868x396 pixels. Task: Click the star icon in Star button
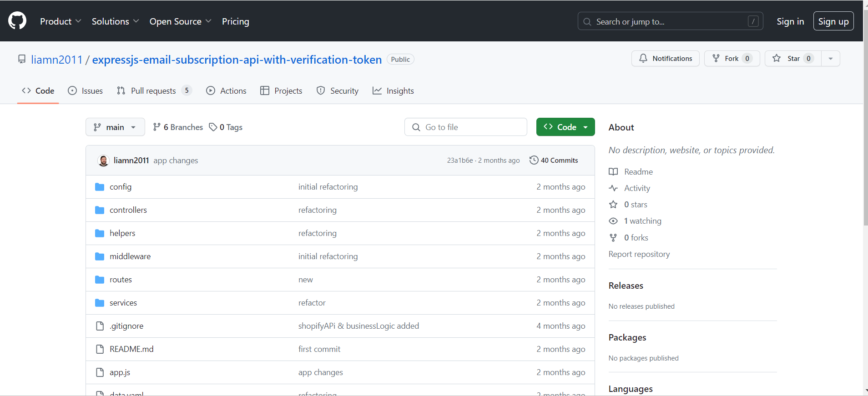(777, 58)
